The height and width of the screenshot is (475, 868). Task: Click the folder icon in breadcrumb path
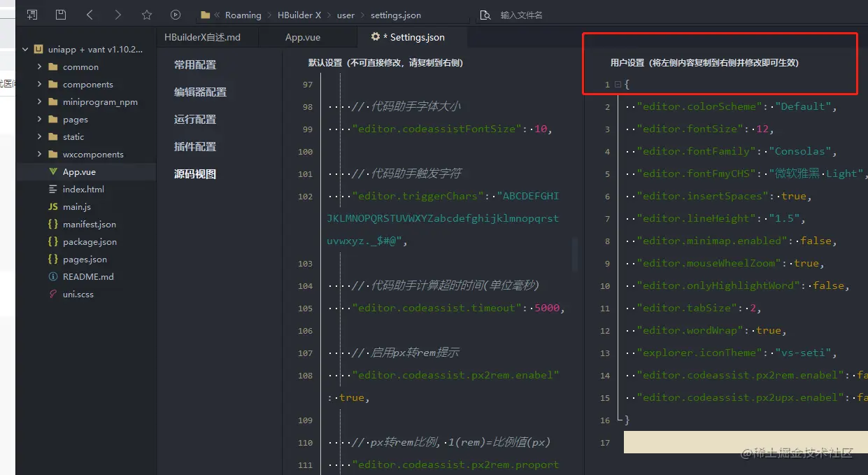tap(205, 15)
